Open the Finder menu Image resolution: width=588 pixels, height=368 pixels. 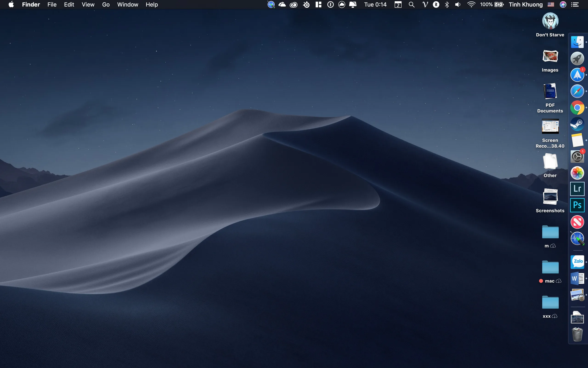click(x=31, y=5)
